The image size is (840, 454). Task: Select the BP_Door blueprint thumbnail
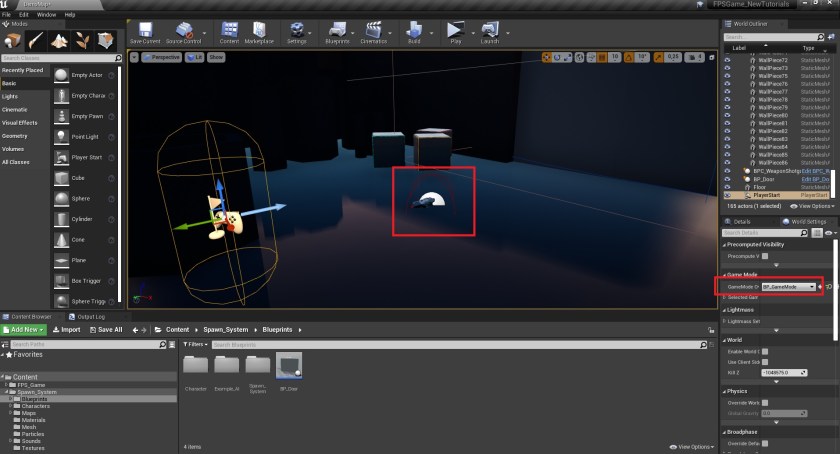[289, 368]
